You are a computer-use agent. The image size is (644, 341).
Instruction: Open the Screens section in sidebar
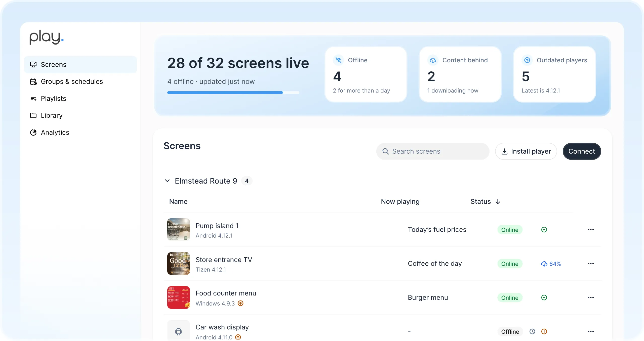(80, 64)
